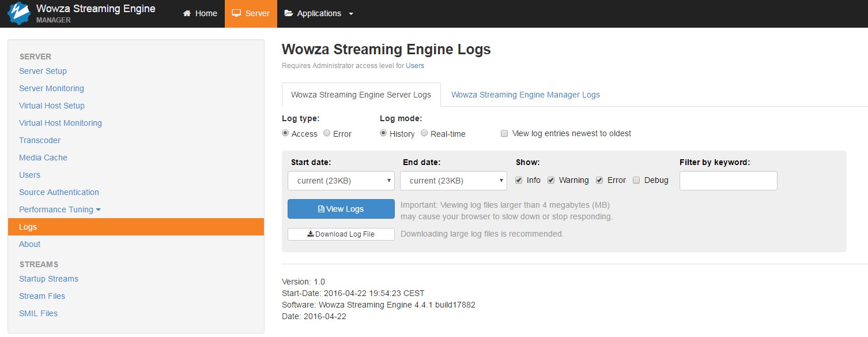Screen dimensions: 868x337
Task: Open the End date dropdown
Action: coord(453,181)
